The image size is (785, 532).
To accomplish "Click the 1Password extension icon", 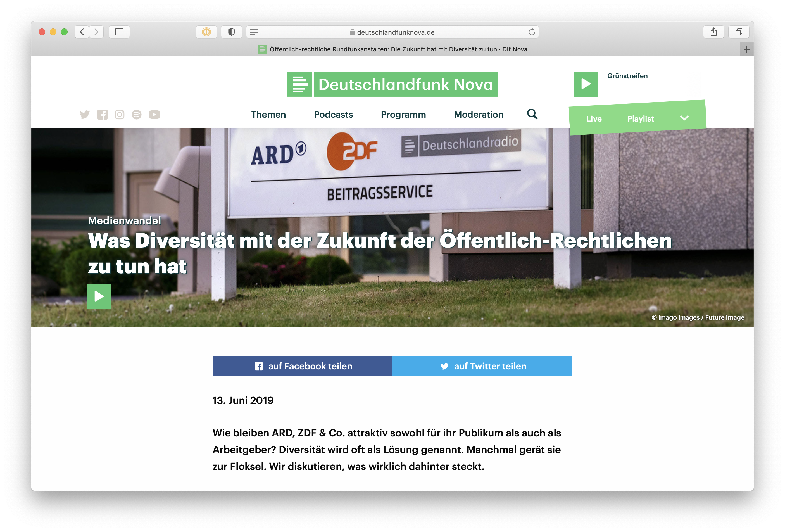I will [x=206, y=32].
